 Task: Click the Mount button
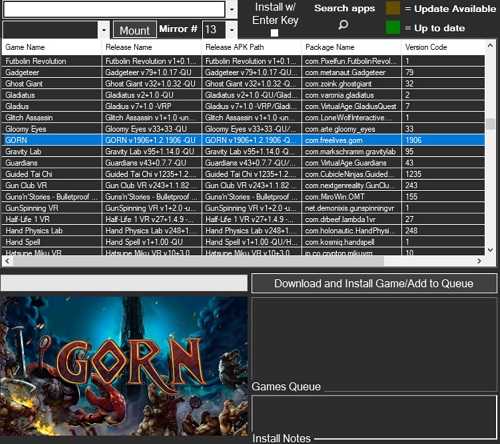pos(135,30)
